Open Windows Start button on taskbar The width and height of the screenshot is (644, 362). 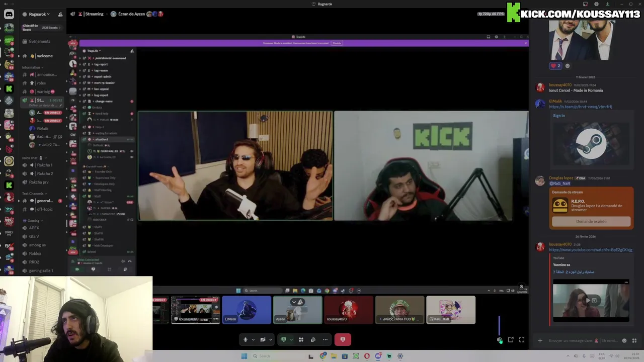point(244,356)
